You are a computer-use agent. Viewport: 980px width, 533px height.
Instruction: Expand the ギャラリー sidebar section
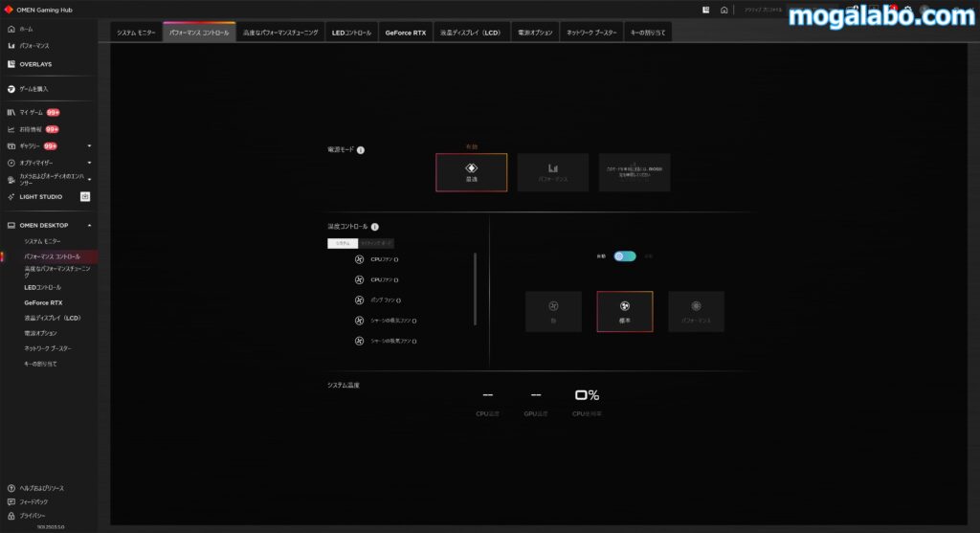(89, 146)
